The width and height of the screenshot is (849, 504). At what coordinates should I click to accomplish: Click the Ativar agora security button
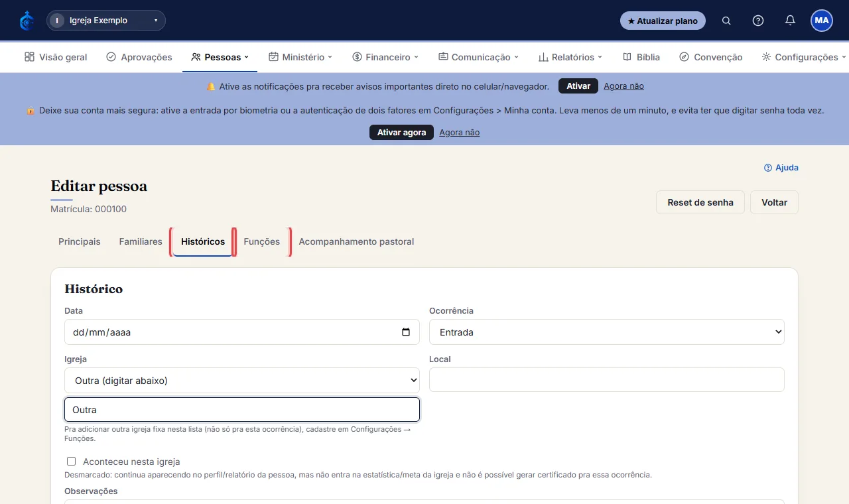[x=401, y=133]
